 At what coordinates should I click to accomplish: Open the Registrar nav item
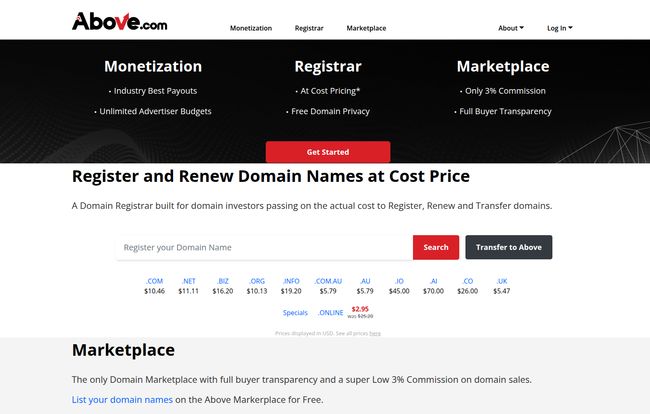309,28
